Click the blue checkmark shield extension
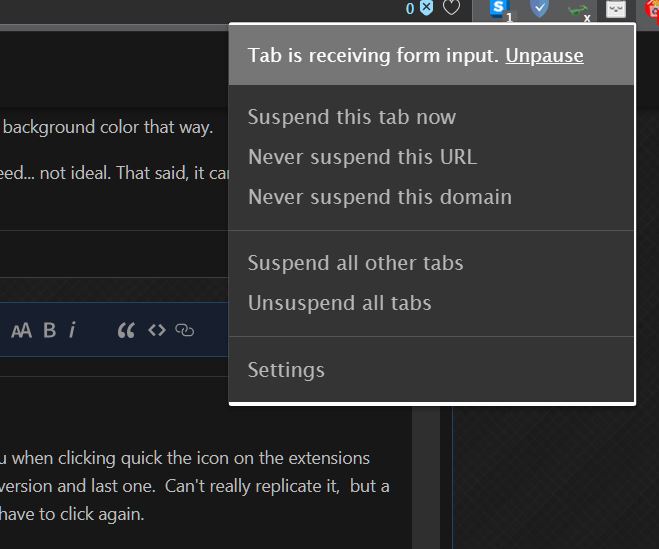Viewport: 659px width, 549px height. click(x=540, y=8)
